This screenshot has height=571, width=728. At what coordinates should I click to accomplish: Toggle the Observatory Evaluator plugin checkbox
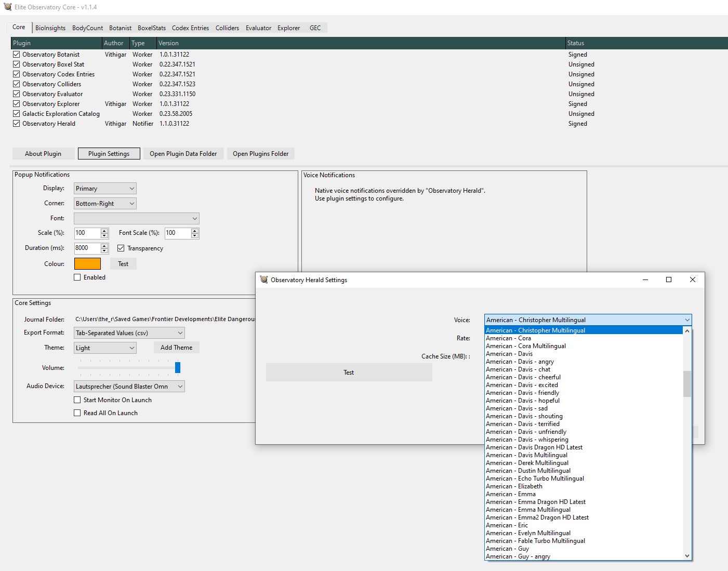[17, 94]
